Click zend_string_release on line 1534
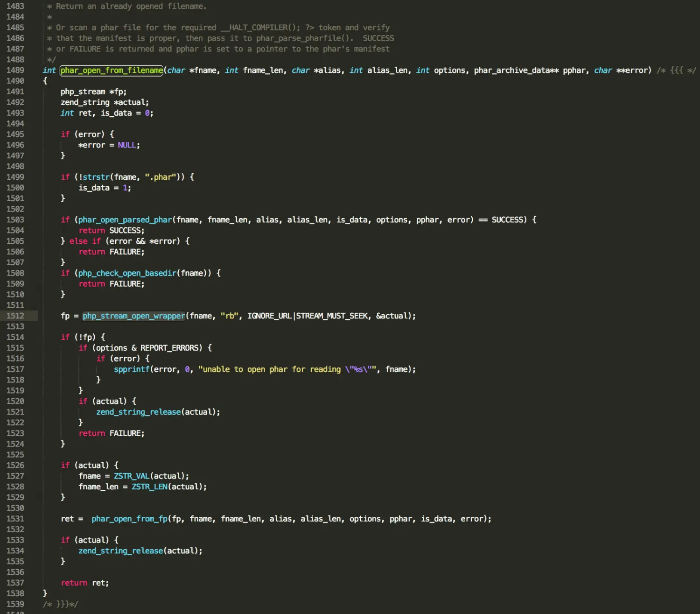 tap(121, 551)
